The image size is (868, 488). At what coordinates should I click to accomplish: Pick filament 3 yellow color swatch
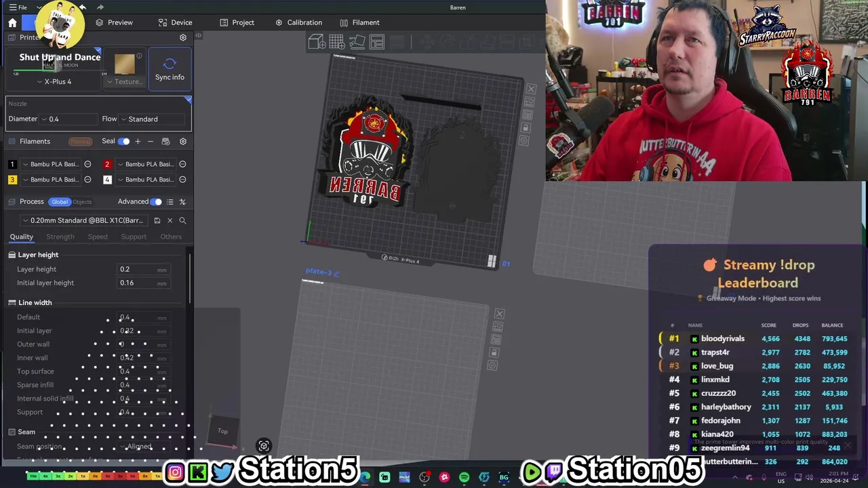12,180
